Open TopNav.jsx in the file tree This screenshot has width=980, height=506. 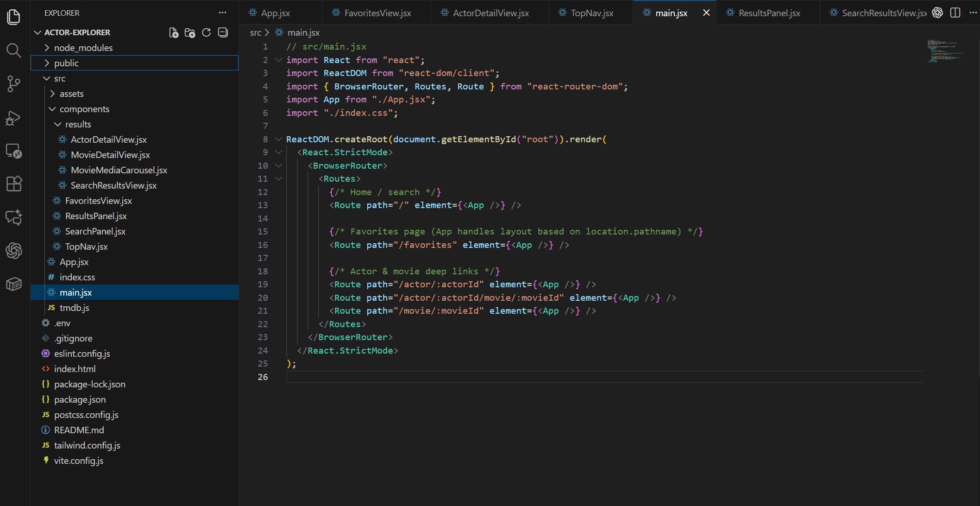(134, 247)
